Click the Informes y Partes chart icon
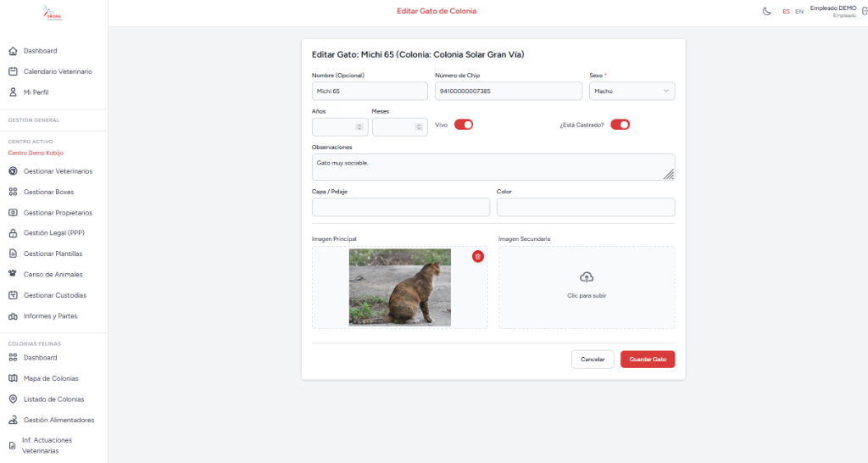This screenshot has height=463, width=868. tap(13, 316)
